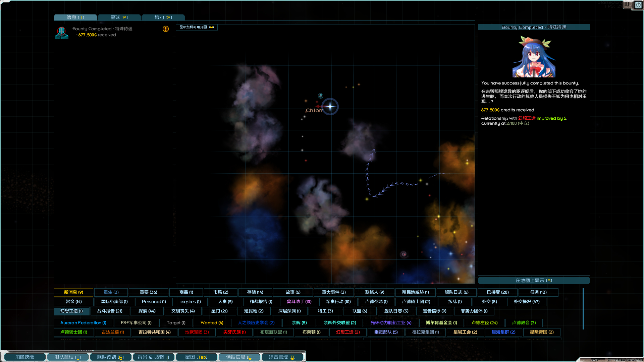
Task: Click the yellow exclamation alert icon
Action: coord(166,29)
